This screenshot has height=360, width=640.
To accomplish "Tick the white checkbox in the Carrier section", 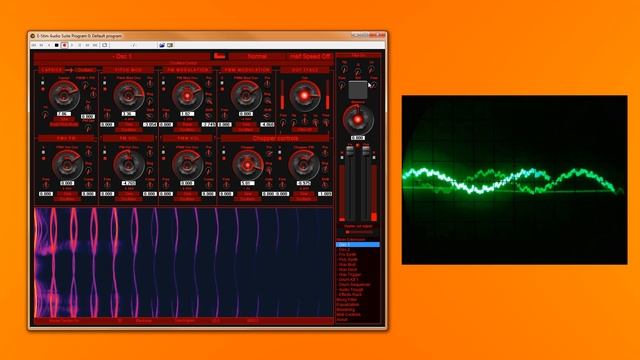I will [x=43, y=83].
